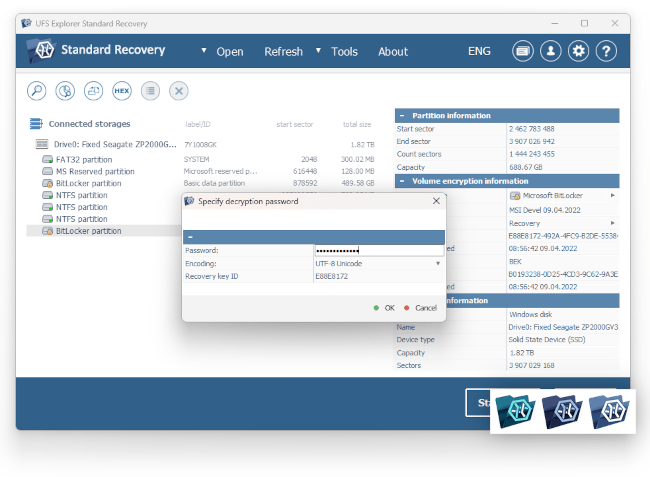Click the Drive0 hard disk icon
Viewport: 650px width, 477px height.
[42, 144]
